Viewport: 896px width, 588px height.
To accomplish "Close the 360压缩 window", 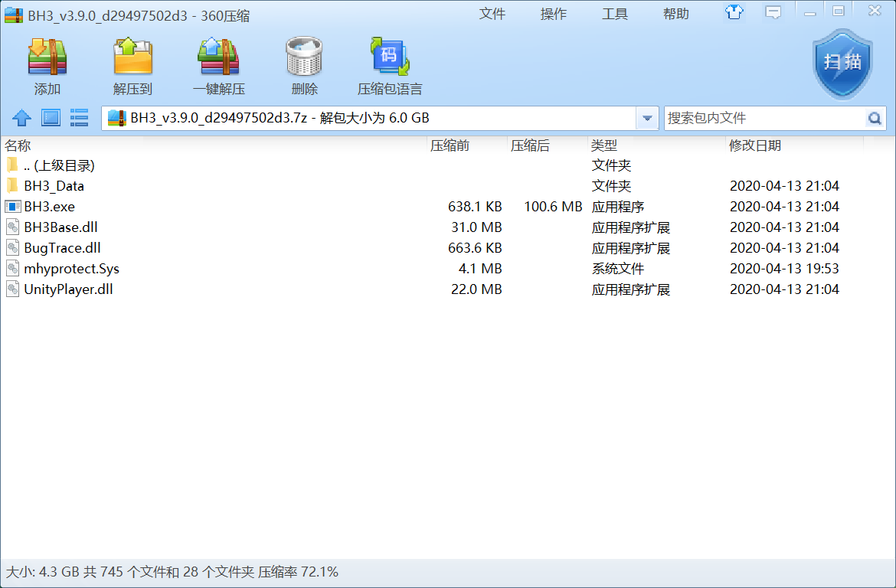I will pos(875,11).
